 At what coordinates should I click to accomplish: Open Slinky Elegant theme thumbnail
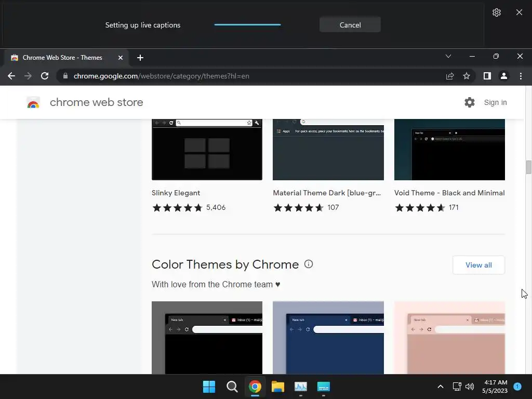(x=207, y=150)
